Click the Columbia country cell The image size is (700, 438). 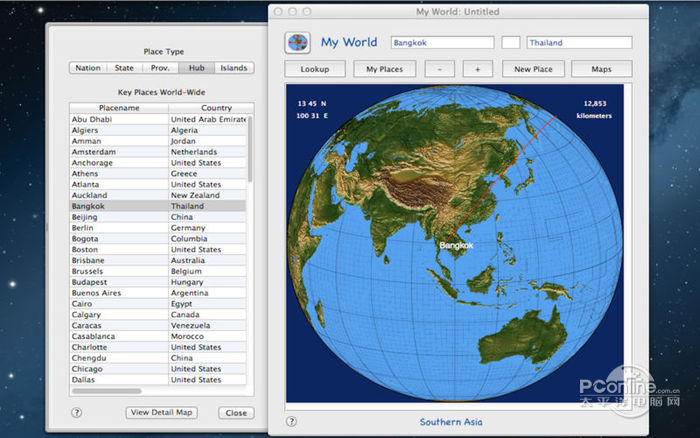pyautogui.click(x=189, y=239)
